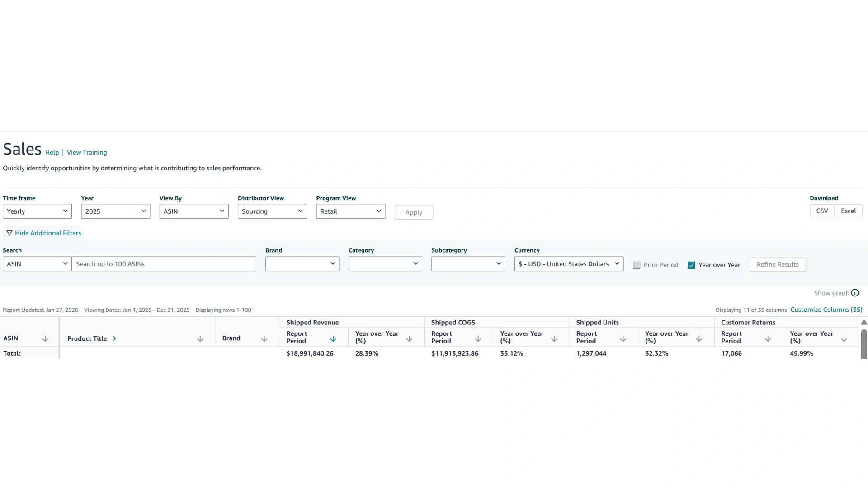The width and height of the screenshot is (868, 488).
Task: Open the Currency USD dropdown
Action: (x=569, y=264)
